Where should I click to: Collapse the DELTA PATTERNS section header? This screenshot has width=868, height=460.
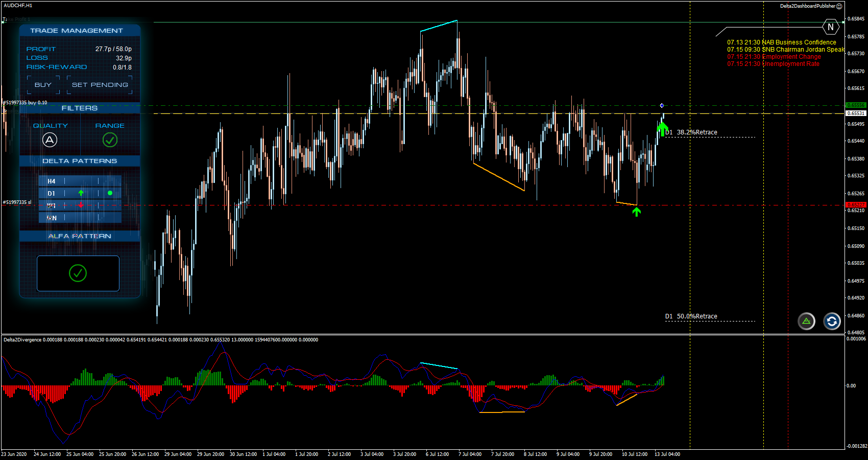[80, 161]
